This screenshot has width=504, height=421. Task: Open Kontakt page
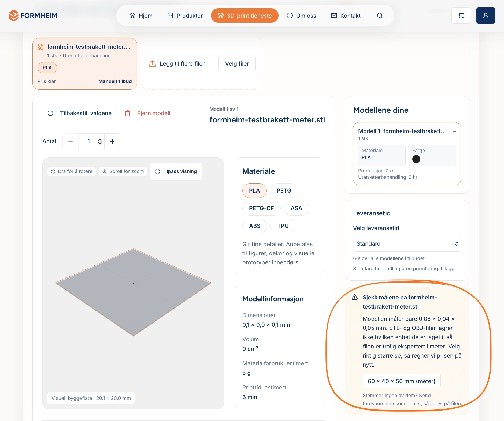[x=346, y=16]
